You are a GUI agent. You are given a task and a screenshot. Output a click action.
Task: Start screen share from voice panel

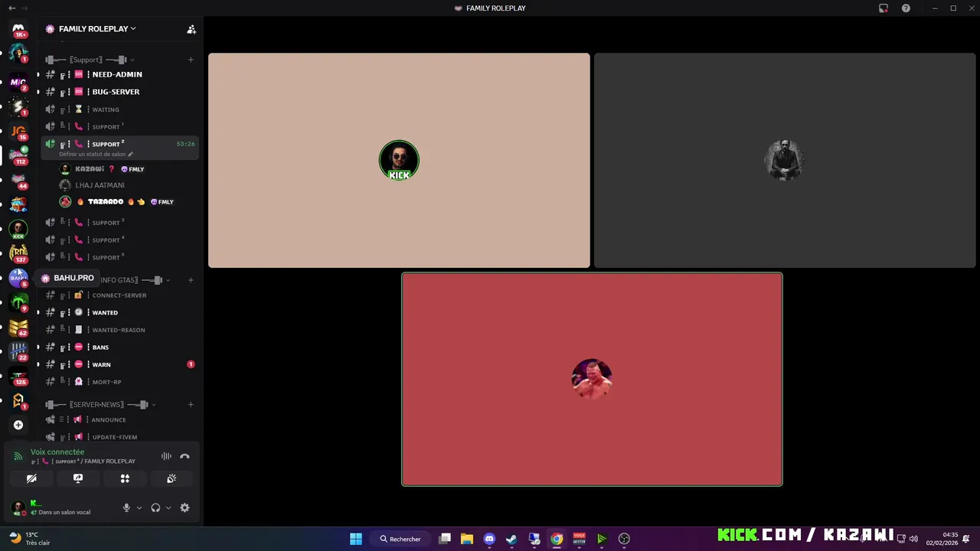pos(78,478)
